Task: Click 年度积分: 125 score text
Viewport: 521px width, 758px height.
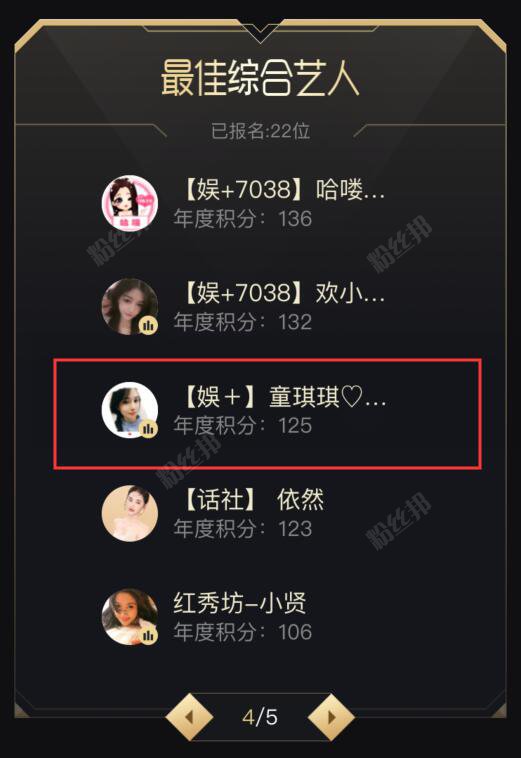Action: tap(243, 425)
